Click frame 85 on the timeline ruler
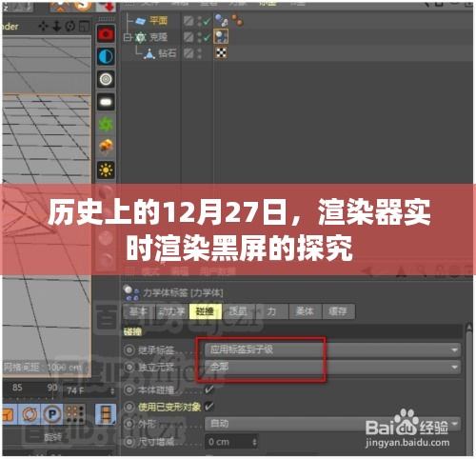Screen dimensions: 476x459 [x=17, y=388]
